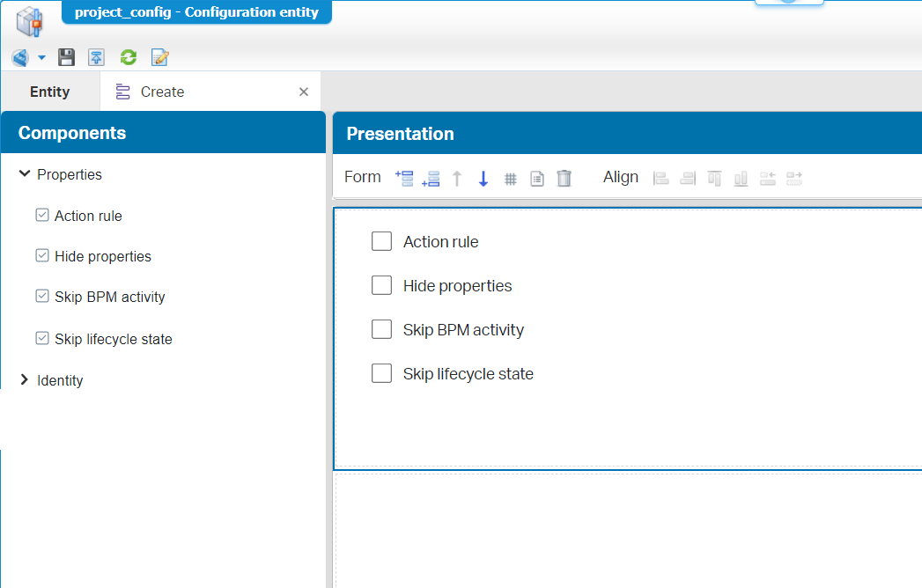The image size is (922, 588).
Task: Tick the Hide properties form checkbox
Action: 381,285
